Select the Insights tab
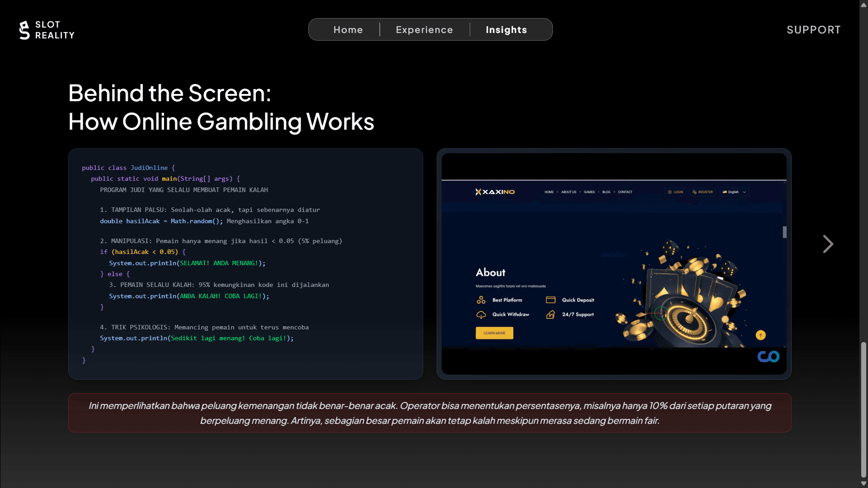The image size is (868, 488). point(506,30)
